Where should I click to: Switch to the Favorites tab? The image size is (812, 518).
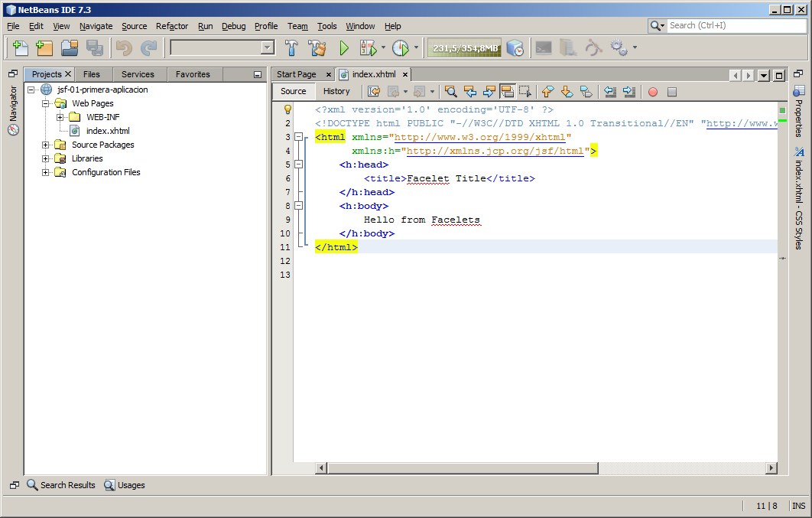click(x=193, y=74)
